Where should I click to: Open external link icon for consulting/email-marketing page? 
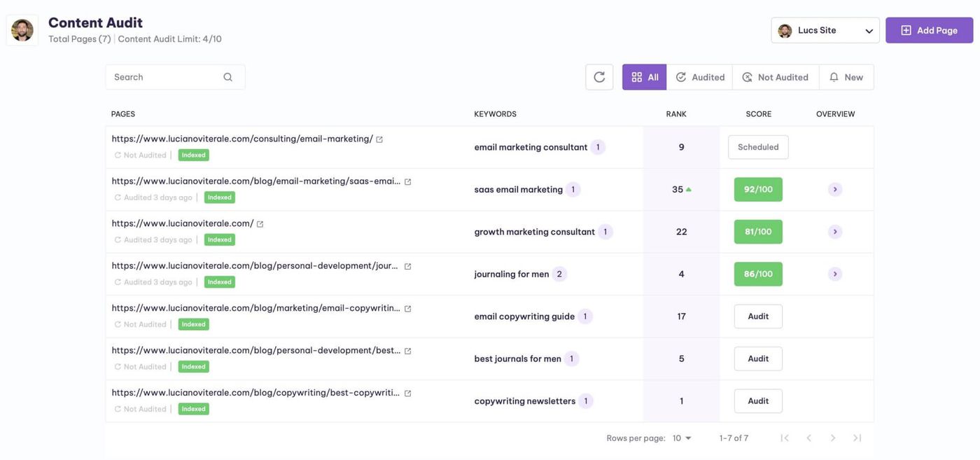pyautogui.click(x=379, y=139)
